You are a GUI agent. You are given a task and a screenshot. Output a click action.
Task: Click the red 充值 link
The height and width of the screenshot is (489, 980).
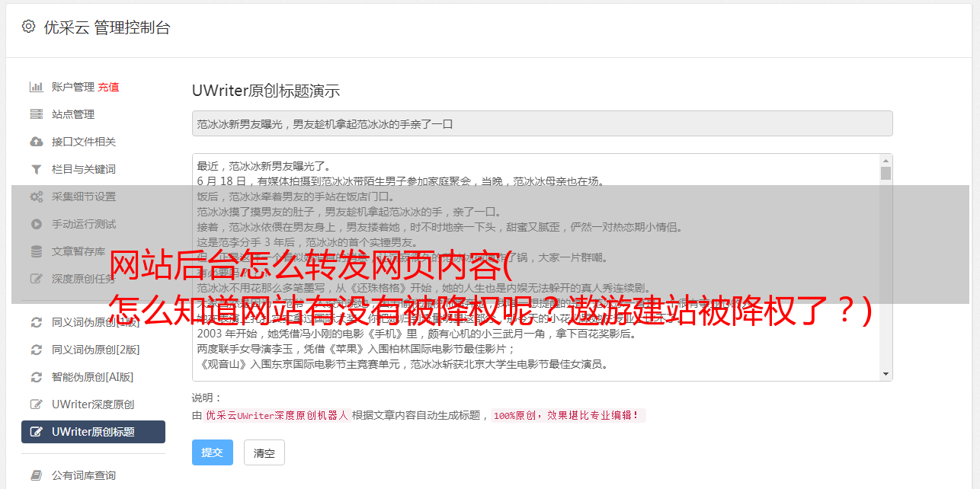click(108, 87)
